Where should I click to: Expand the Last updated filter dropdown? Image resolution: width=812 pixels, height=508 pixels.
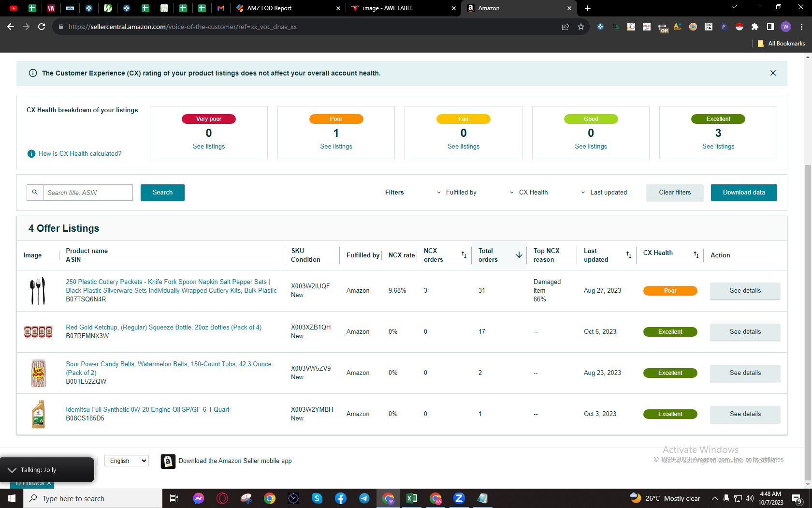coord(604,193)
